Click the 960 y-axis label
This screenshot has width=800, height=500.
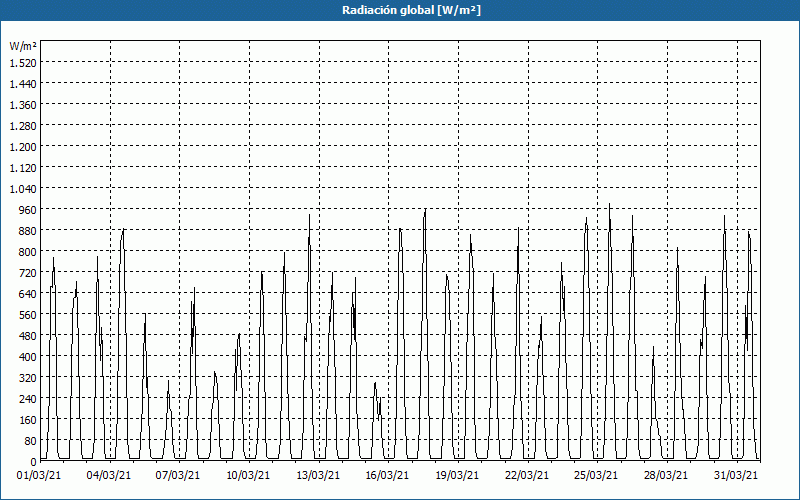click(x=28, y=210)
